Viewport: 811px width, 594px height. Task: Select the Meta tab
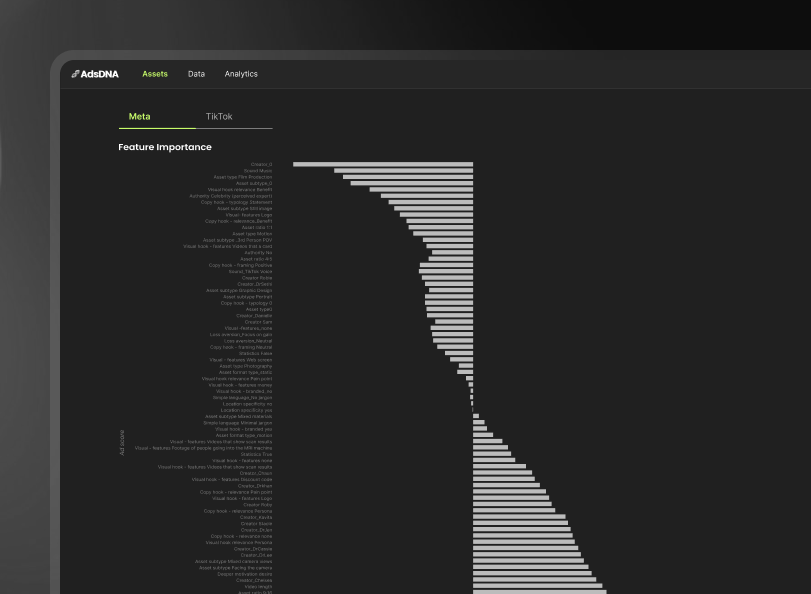point(140,116)
